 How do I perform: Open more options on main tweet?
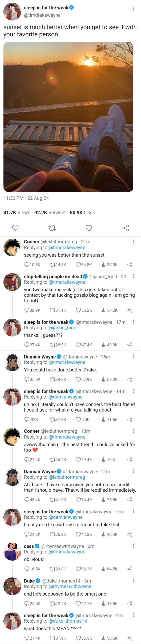(x=134, y=9)
